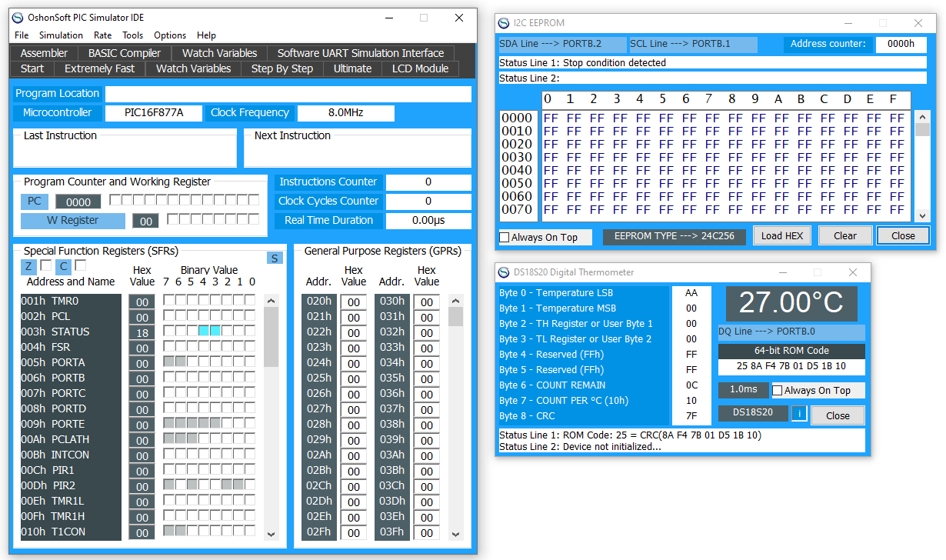The image size is (946, 560).
Task: Select the Extremely Fast rate
Action: [99, 68]
